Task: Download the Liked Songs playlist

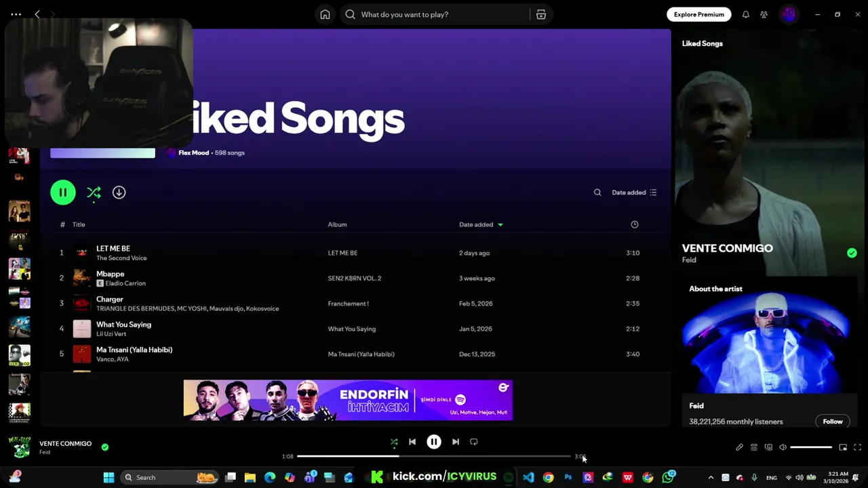Action: [x=119, y=192]
